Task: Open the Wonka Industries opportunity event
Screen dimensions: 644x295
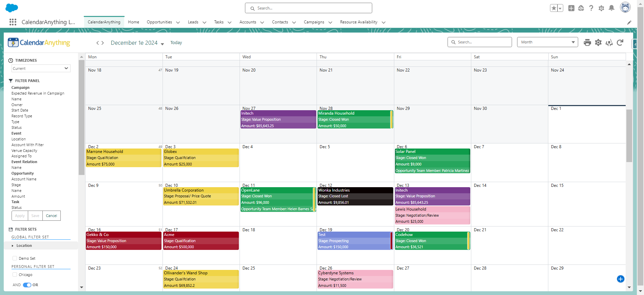Action: (355, 196)
